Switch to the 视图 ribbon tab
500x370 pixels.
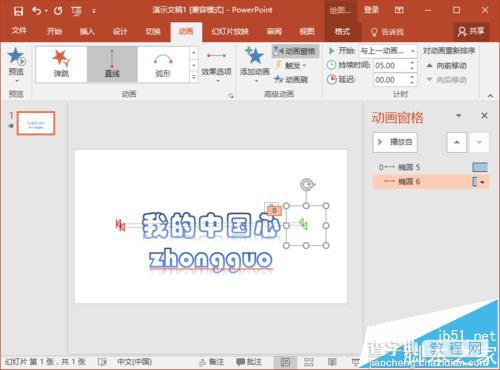coord(307,32)
